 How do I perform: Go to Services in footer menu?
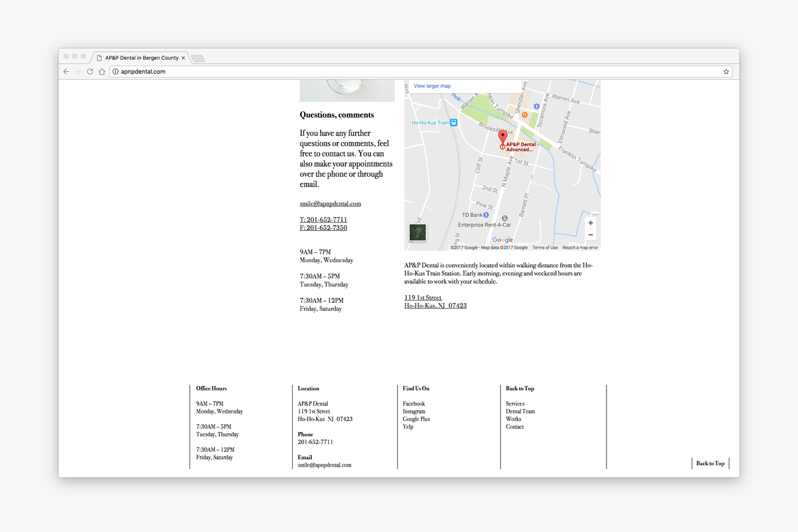[x=515, y=404]
